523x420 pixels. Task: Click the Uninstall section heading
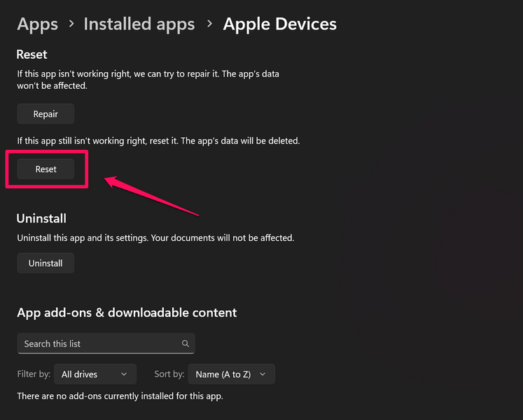click(41, 218)
